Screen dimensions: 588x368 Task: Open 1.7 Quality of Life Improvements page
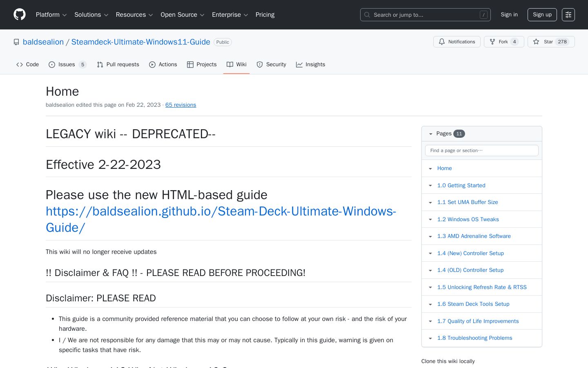[478, 321]
